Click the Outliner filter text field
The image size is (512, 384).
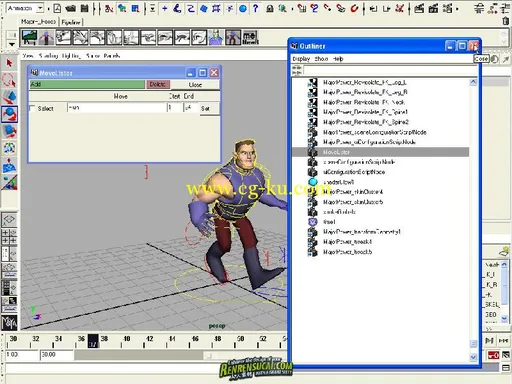pos(390,70)
